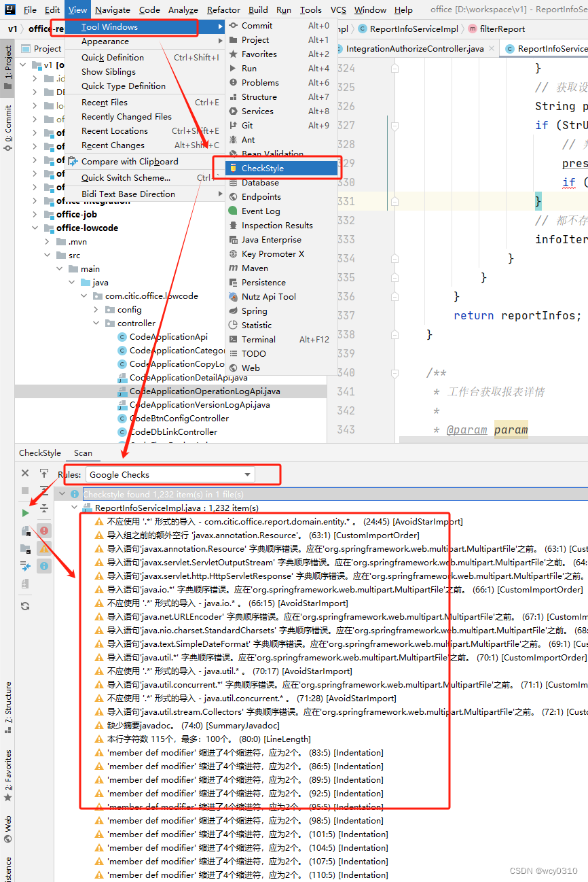Click Collapse All icon in CheckStyle toolbar
This screenshot has width=588, height=882.
(44, 508)
